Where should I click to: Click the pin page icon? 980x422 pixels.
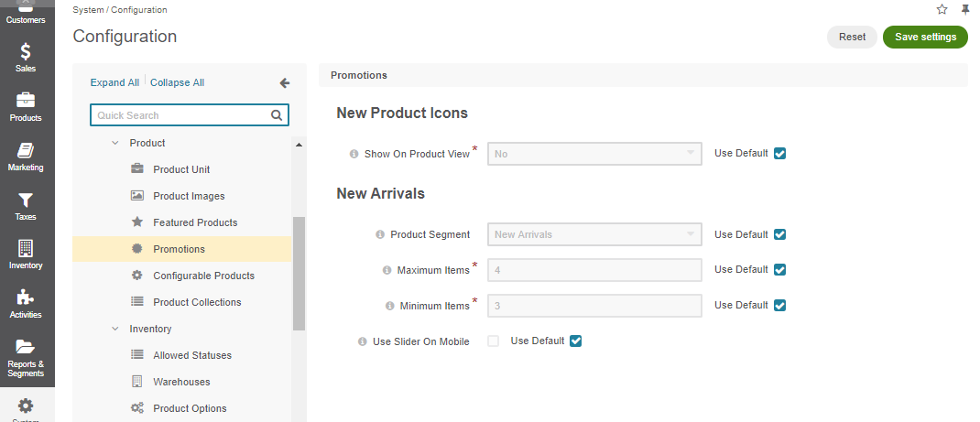coord(965,9)
